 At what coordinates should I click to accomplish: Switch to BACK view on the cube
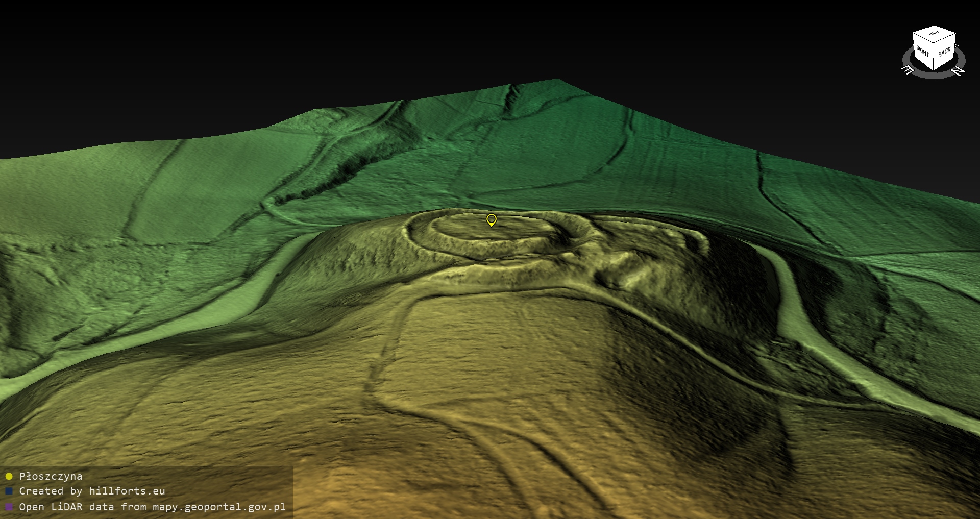[944, 52]
